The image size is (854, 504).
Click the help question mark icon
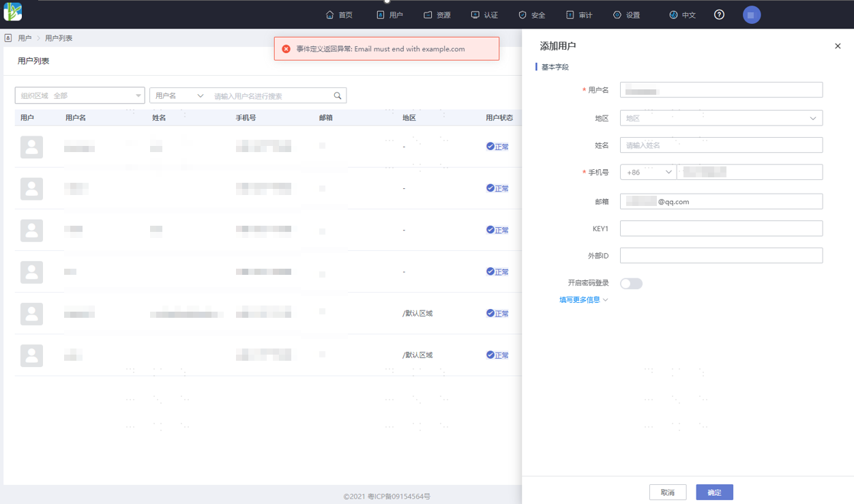point(719,15)
